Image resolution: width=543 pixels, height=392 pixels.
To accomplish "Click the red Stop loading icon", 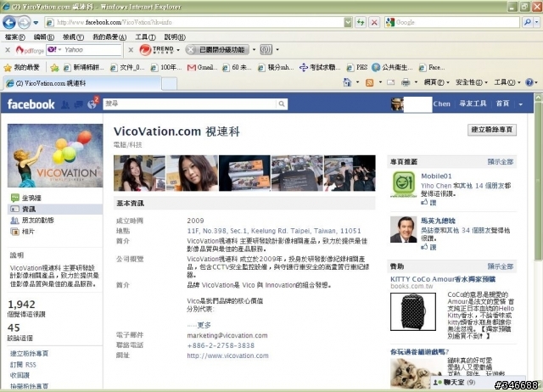I will (x=374, y=23).
